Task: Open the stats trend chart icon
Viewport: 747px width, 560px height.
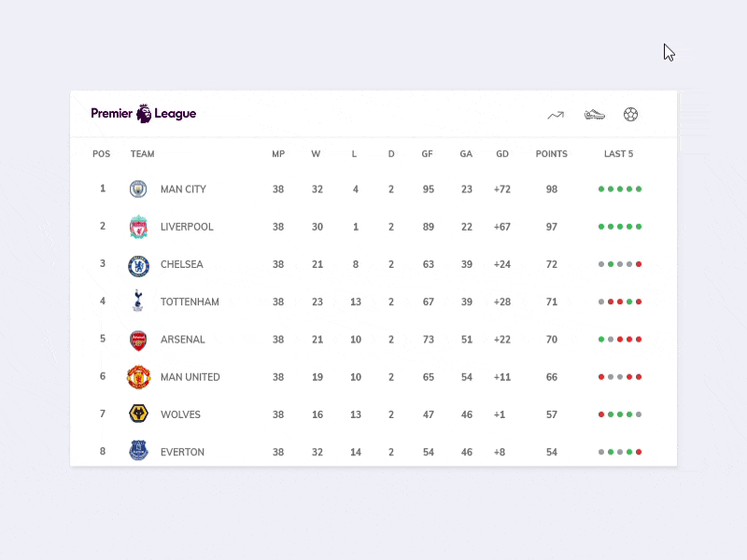Action: coord(554,113)
